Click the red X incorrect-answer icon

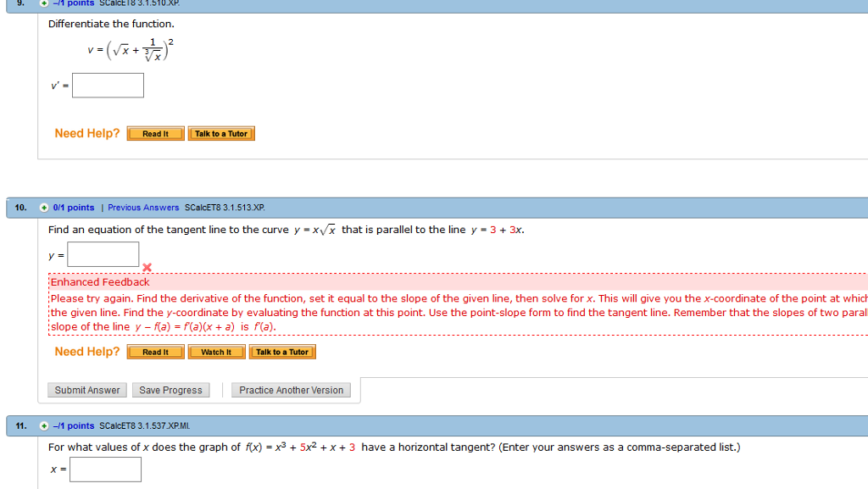(x=147, y=267)
